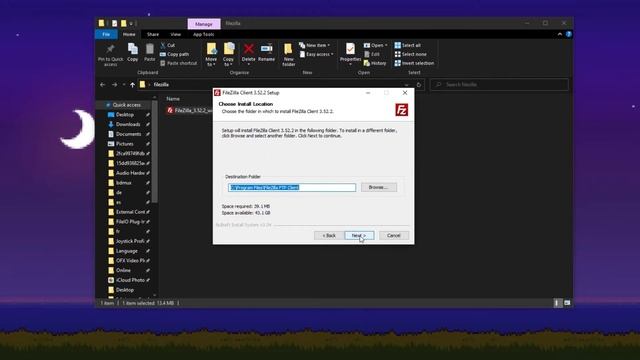Click Pin to Quick access in ribbon

pos(110,55)
